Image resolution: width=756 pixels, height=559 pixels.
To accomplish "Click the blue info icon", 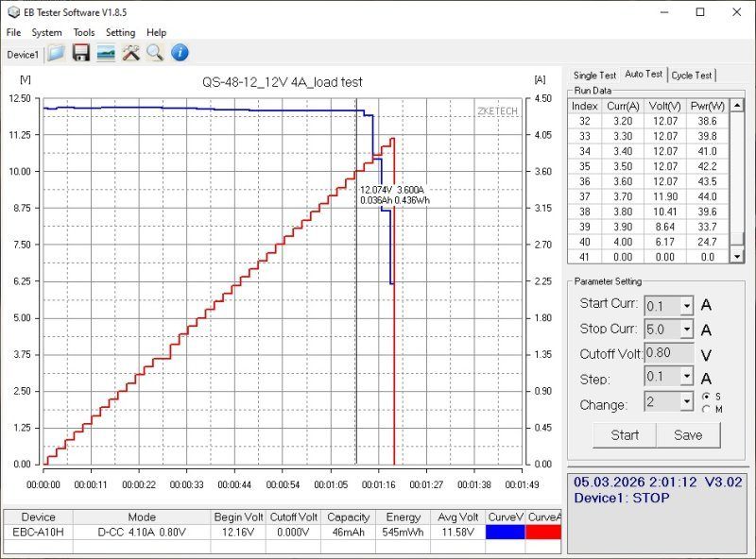I will tap(179, 53).
